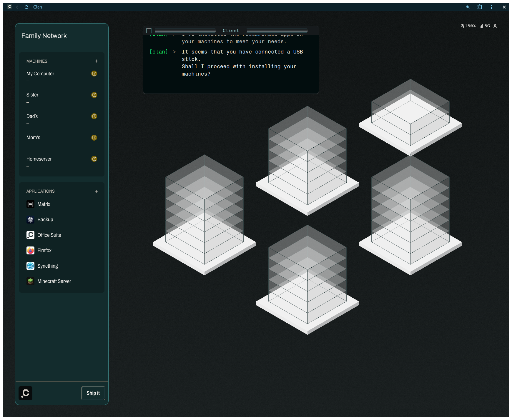Image resolution: width=512 pixels, height=420 pixels.
Task: Toggle the checkbox in Client window header
Action: point(149,31)
